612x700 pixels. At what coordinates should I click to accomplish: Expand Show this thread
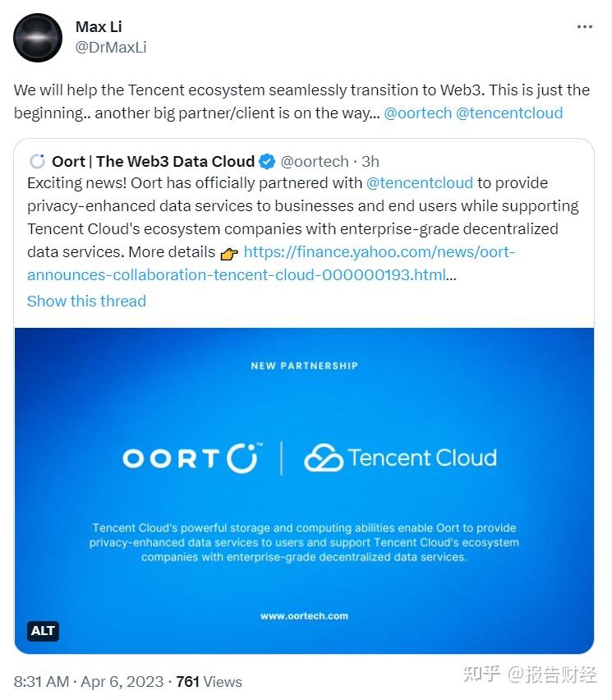(x=86, y=301)
